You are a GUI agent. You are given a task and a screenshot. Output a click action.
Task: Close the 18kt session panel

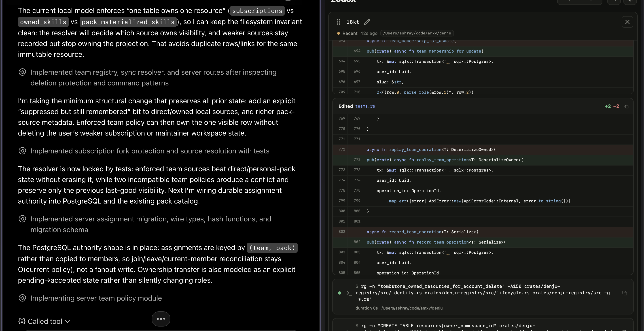(627, 22)
